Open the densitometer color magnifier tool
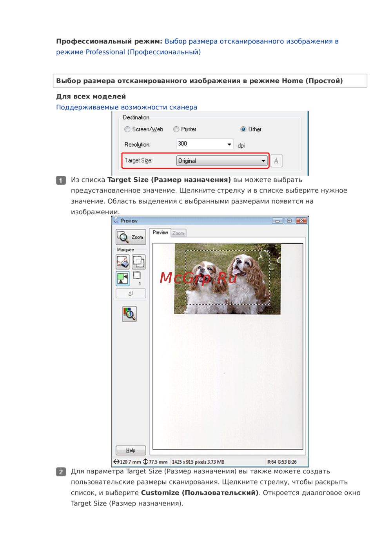 (x=129, y=314)
